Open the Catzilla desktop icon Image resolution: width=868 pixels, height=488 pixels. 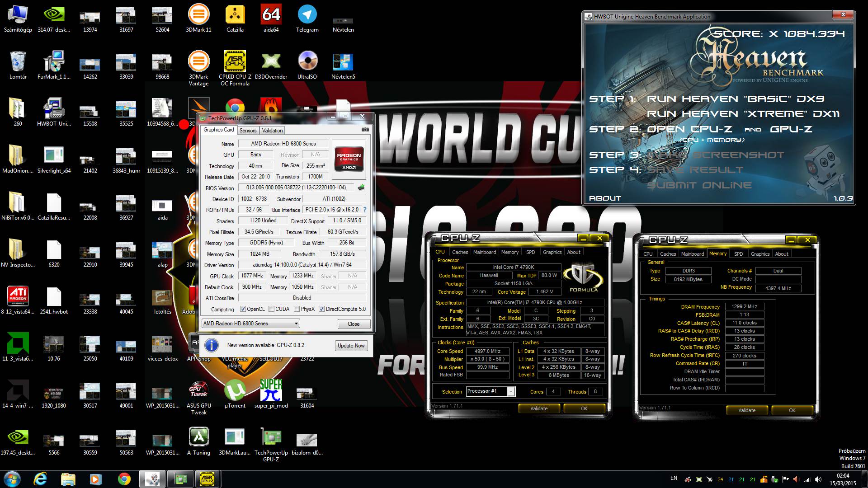pos(235,18)
